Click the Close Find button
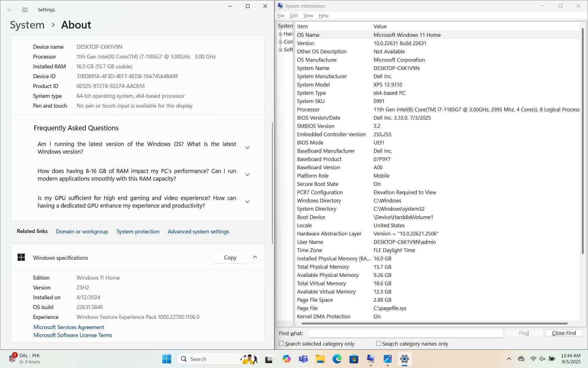The width and height of the screenshot is (588, 368). coord(564,333)
